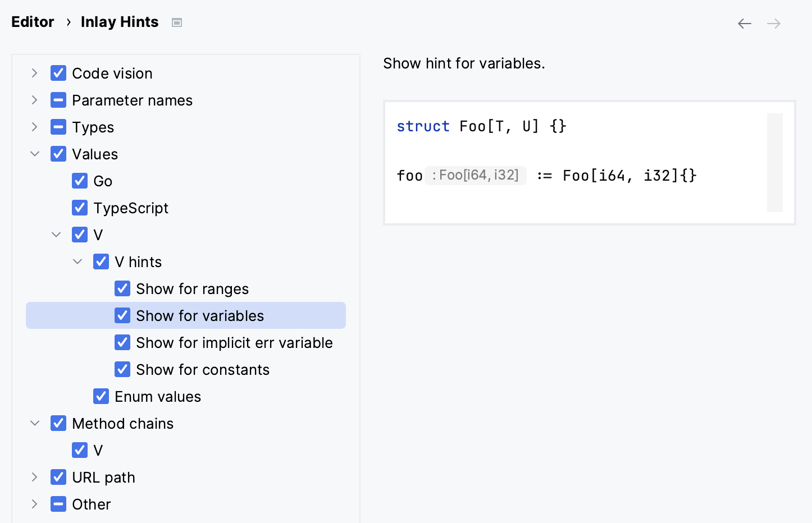
Task: Click the Editor breadcrumb
Action: tap(33, 22)
